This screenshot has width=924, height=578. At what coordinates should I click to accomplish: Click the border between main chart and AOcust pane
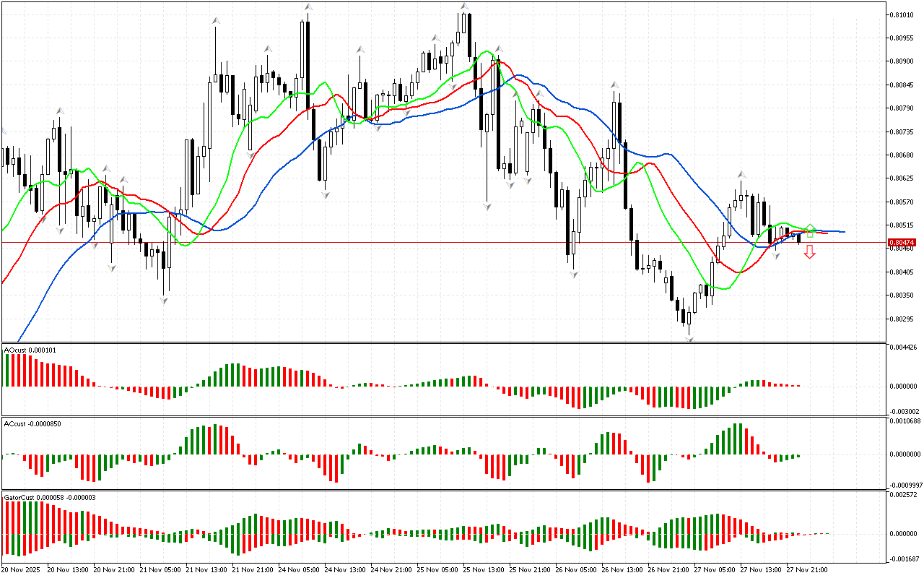point(443,342)
